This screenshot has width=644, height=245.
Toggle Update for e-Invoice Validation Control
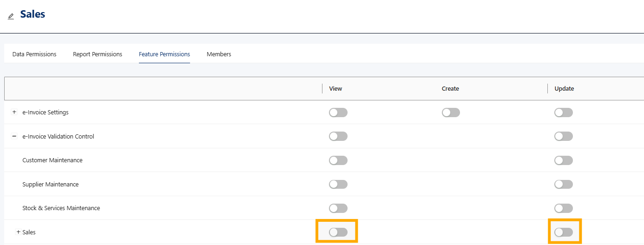tap(564, 136)
